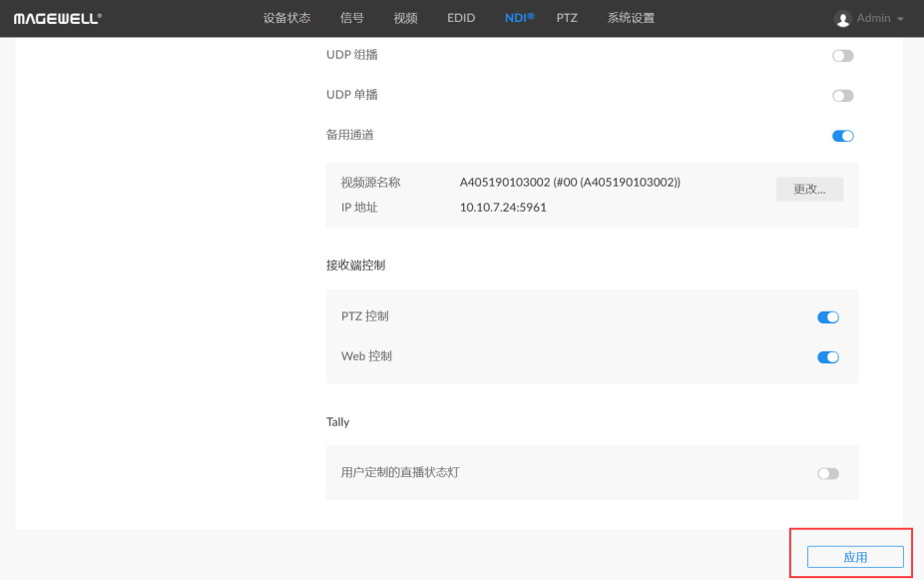Enable 用户定制的直播状态灯 toggle
The width and height of the screenshot is (924, 580).
pyautogui.click(x=828, y=473)
